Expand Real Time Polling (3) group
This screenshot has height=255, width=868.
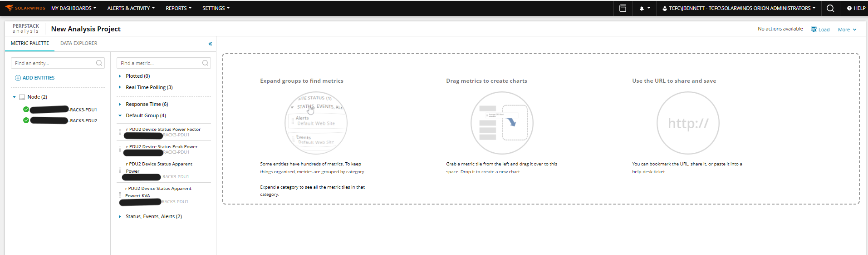[x=120, y=87]
